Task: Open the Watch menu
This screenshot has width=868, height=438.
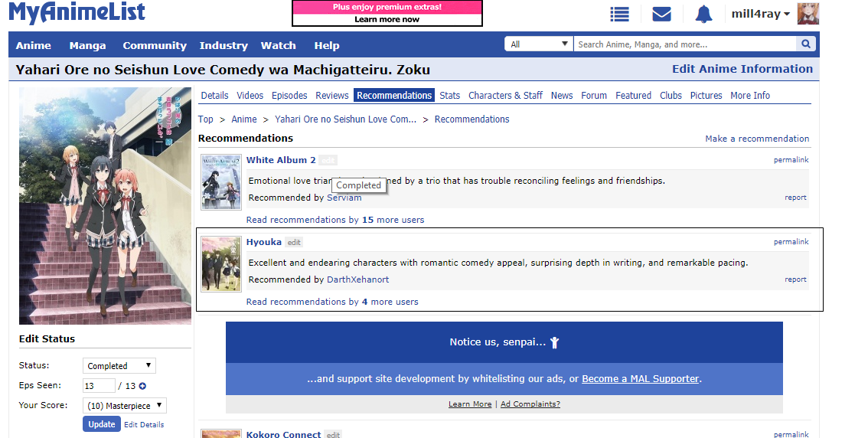Action: (x=279, y=45)
